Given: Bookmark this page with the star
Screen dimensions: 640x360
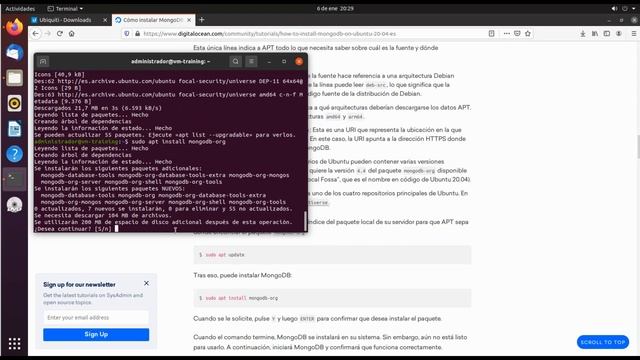Looking at the screenshot, I should [x=528, y=33].
